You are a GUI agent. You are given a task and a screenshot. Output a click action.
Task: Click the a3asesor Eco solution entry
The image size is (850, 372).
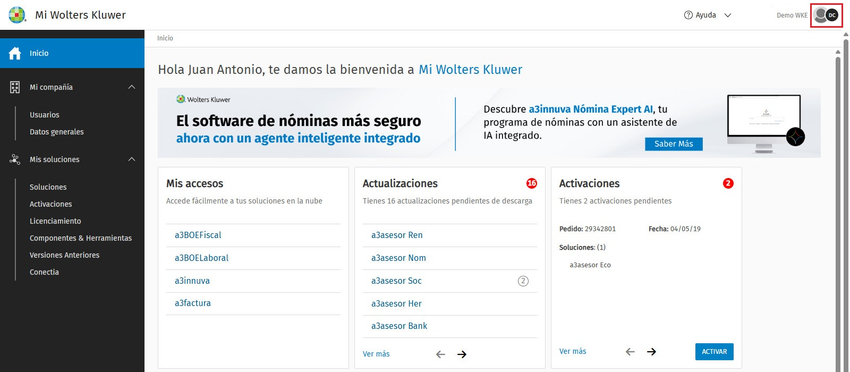click(x=590, y=266)
